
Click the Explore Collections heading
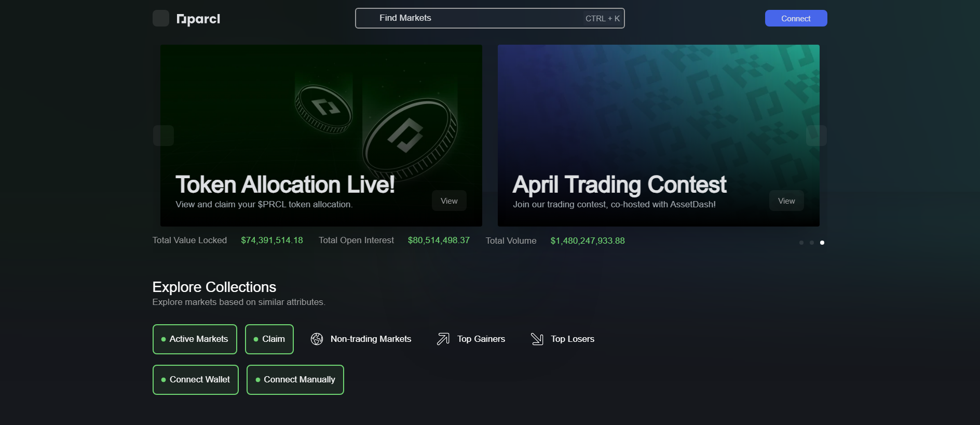(x=214, y=287)
